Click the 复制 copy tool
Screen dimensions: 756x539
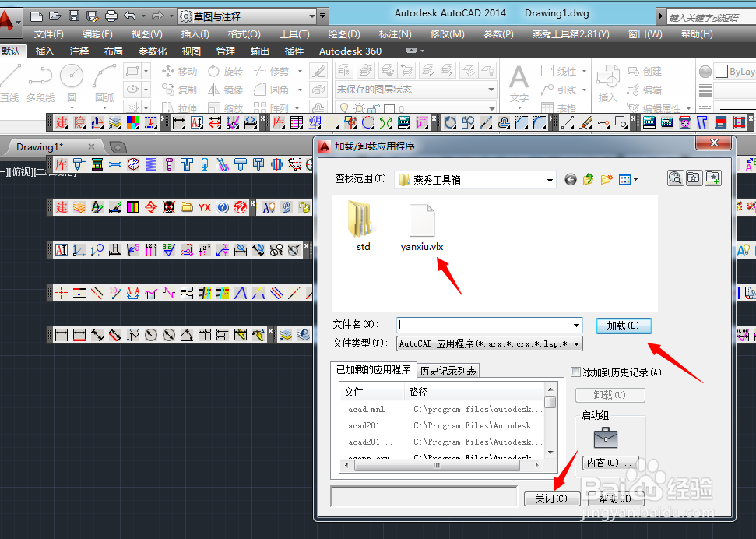click(x=179, y=90)
